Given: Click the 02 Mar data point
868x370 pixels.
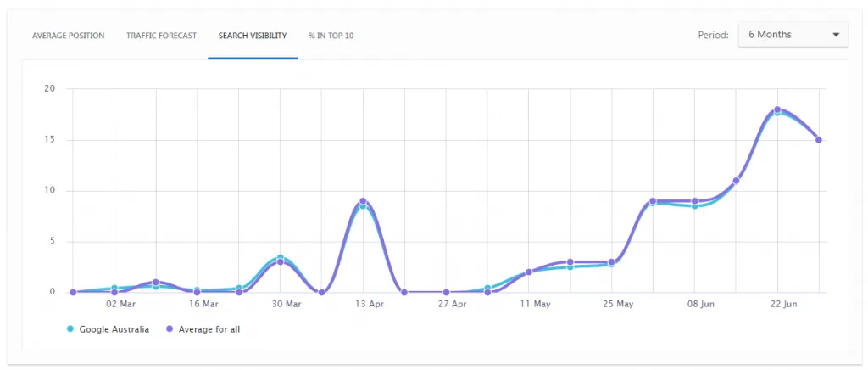Looking at the screenshot, I should click(x=114, y=292).
